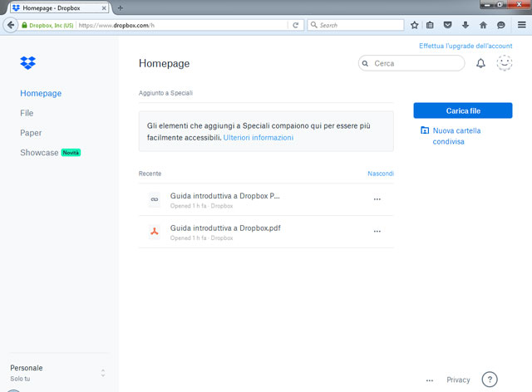This screenshot has width=532, height=392.
Task: Click the green padlock site identity icon
Action: pyautogui.click(x=24, y=25)
